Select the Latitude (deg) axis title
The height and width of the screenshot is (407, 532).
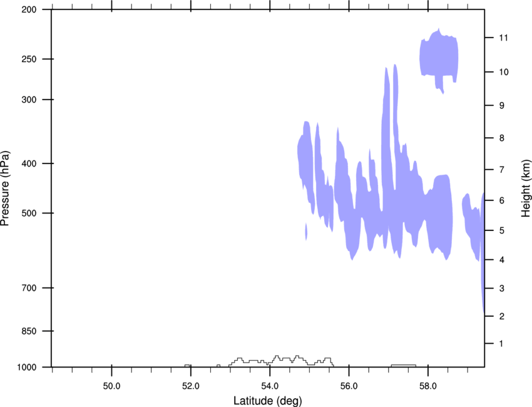268,401
